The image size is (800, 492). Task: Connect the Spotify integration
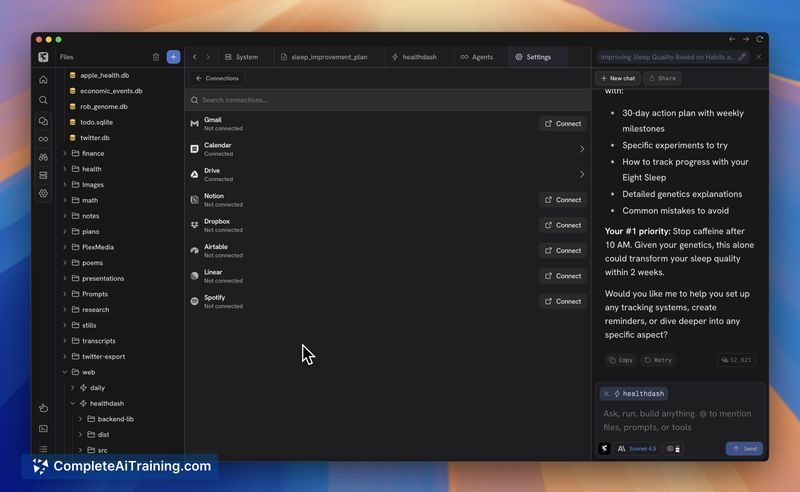coord(563,301)
